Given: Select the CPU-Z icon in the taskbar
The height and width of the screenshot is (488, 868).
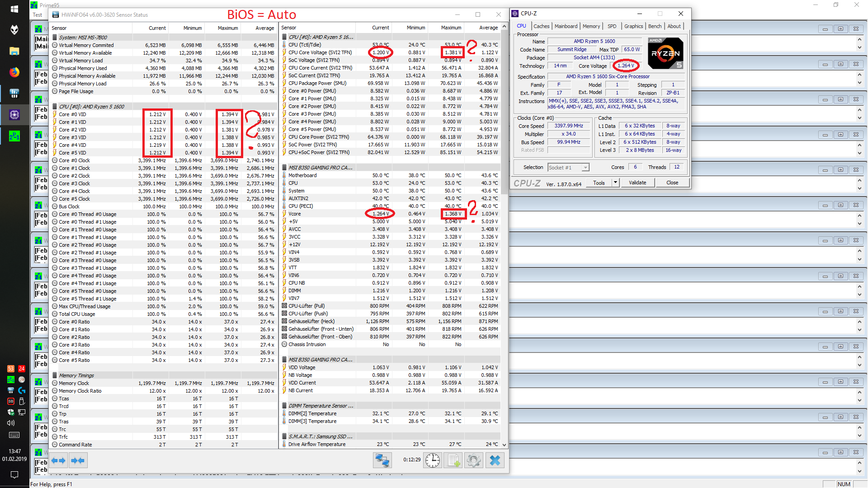Looking at the screenshot, I should pos(14,114).
